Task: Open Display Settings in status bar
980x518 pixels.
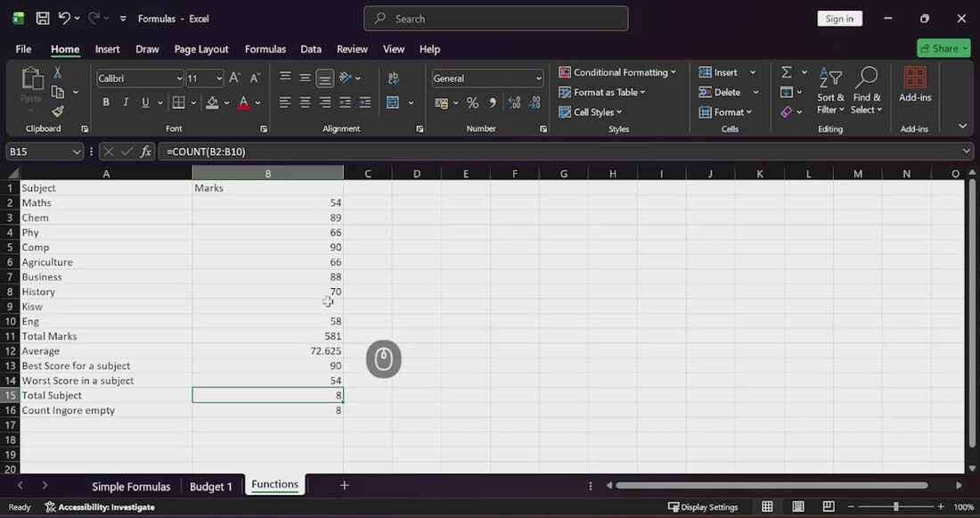Action: click(703, 506)
